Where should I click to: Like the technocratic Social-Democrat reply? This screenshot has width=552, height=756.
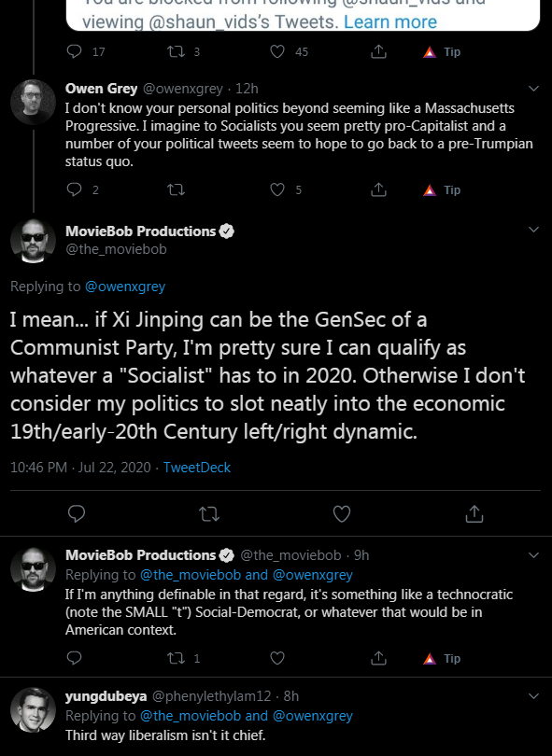pyautogui.click(x=277, y=658)
